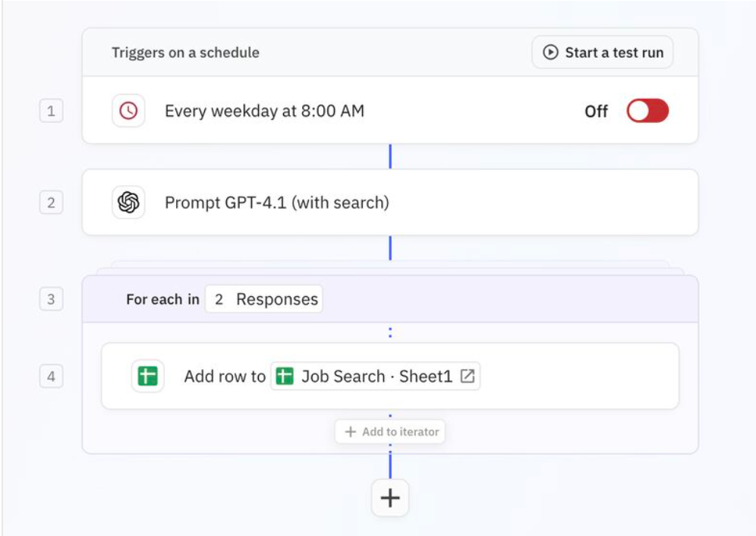756x536 pixels.
Task: Expand the For each in iterator header
Action: [x=390, y=298]
